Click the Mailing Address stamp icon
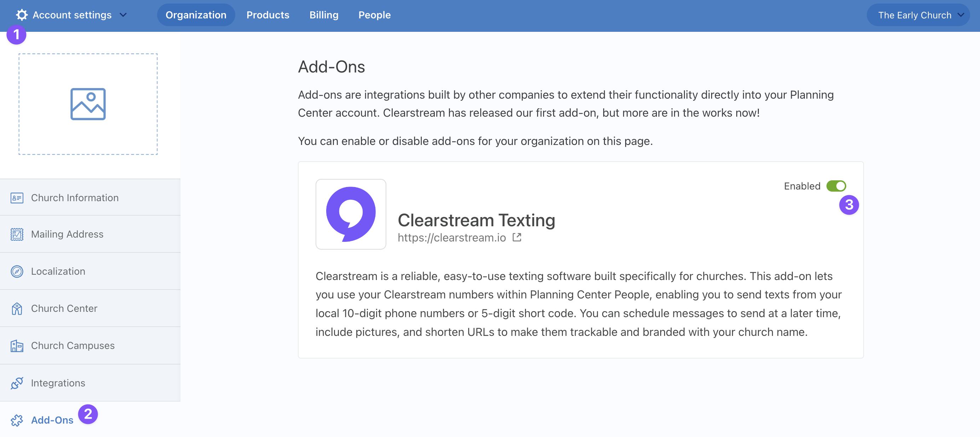980x437 pixels. click(x=17, y=234)
